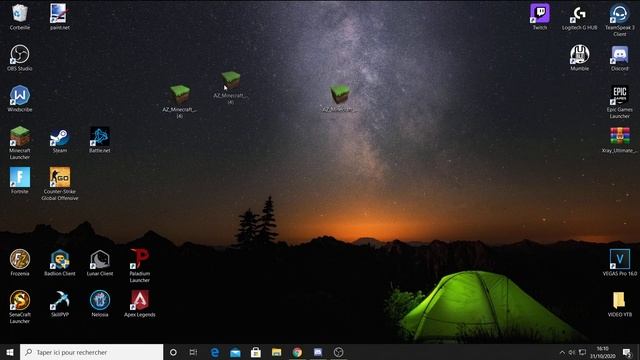This screenshot has height=360, width=640.
Task: Select the VEGAS Pro 16.0 shortcut
Action: tap(620, 262)
